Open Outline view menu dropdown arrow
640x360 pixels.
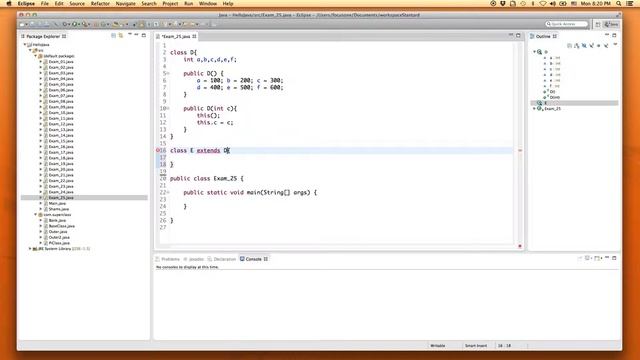click(615, 45)
